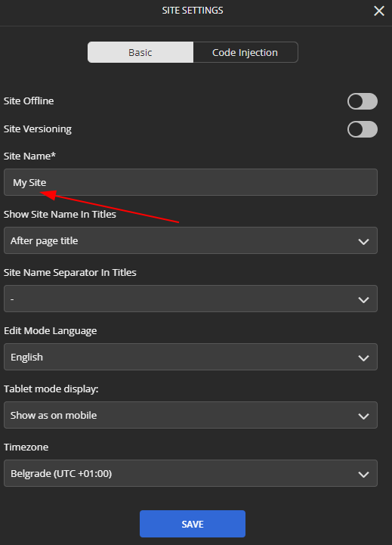Expand the Edit Mode Language dropdown

190,357
